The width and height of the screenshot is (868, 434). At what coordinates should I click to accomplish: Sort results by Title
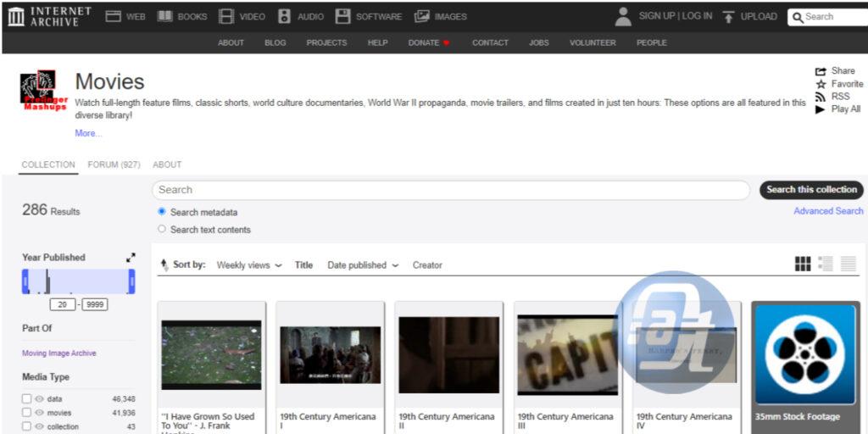coord(303,265)
